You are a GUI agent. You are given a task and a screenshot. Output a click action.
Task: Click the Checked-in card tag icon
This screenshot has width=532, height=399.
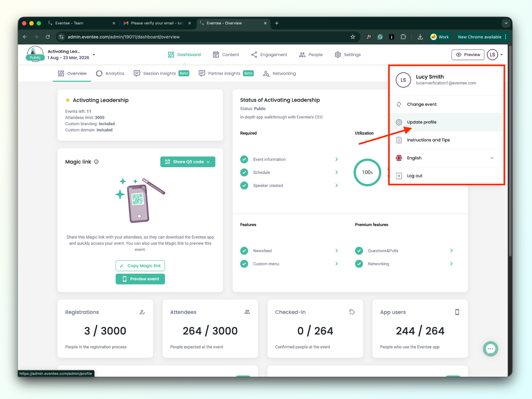352,312
